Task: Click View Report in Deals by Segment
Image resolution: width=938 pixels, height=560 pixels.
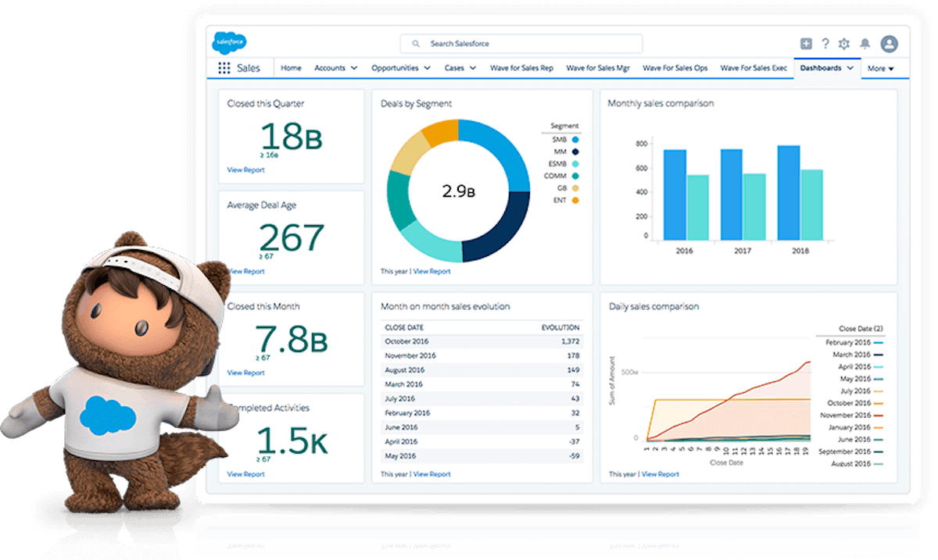Action: [x=431, y=271]
